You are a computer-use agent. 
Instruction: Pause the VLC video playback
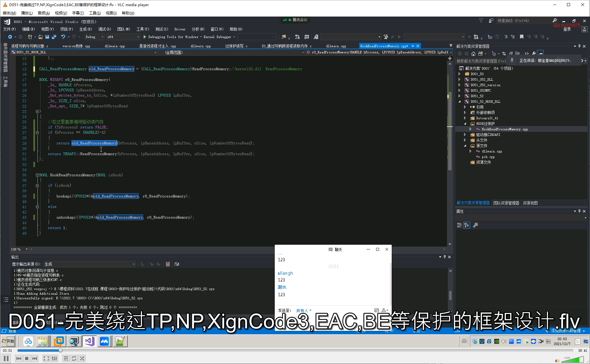6,358
